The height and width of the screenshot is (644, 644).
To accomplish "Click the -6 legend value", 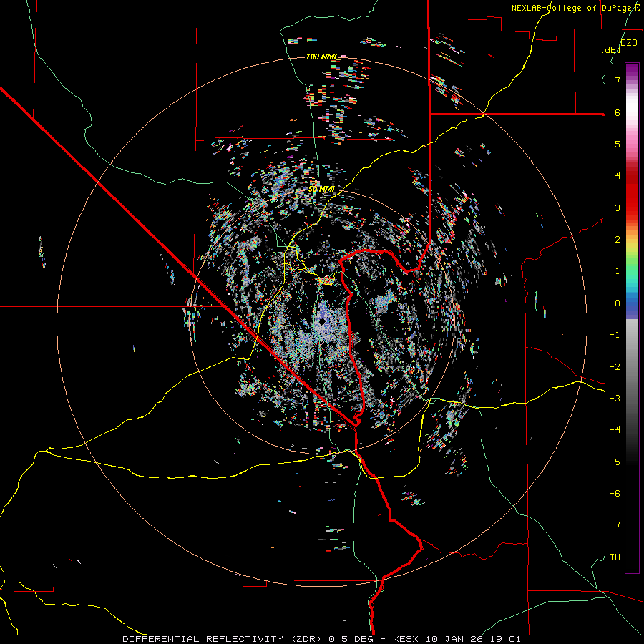I will click(x=615, y=494).
